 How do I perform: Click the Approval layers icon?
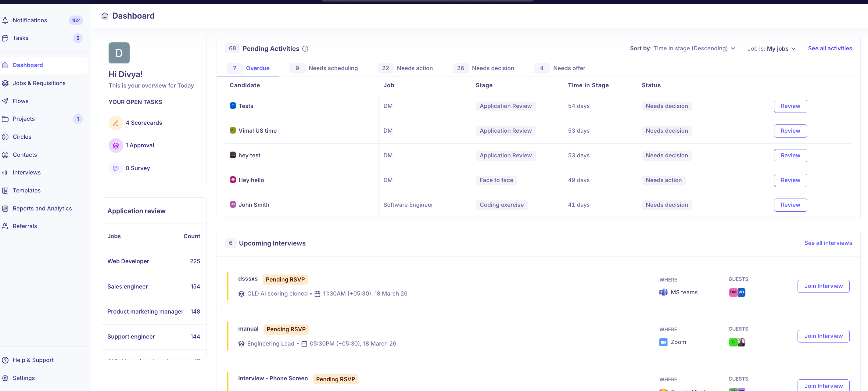(x=116, y=145)
